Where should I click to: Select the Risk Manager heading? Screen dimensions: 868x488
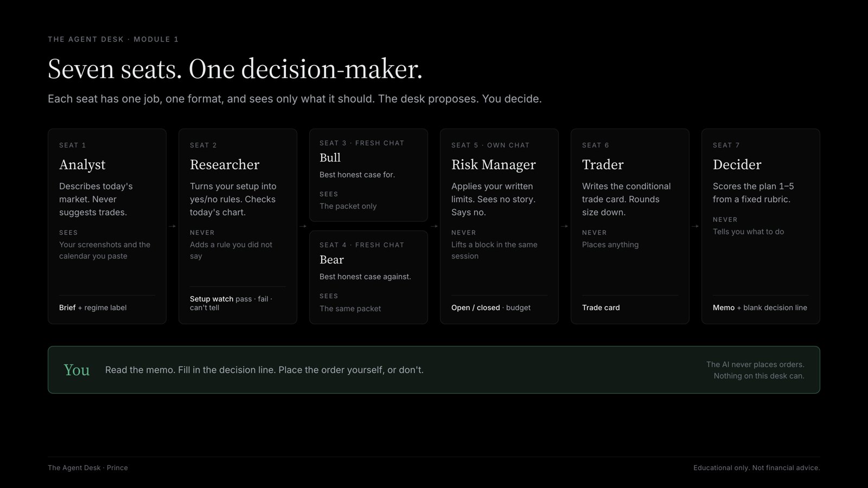click(x=494, y=165)
